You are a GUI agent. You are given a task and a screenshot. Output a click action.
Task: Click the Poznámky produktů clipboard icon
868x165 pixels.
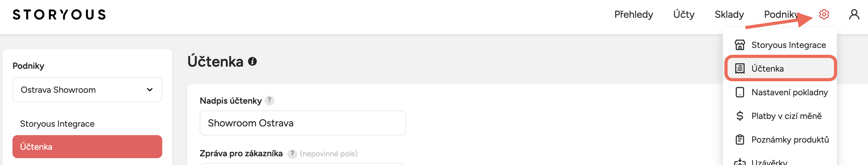tap(740, 139)
